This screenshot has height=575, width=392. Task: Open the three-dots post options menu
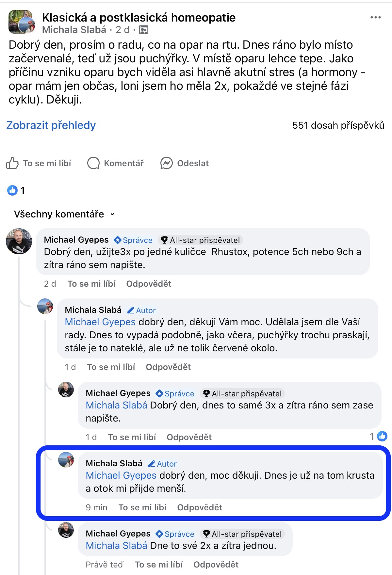375,18
